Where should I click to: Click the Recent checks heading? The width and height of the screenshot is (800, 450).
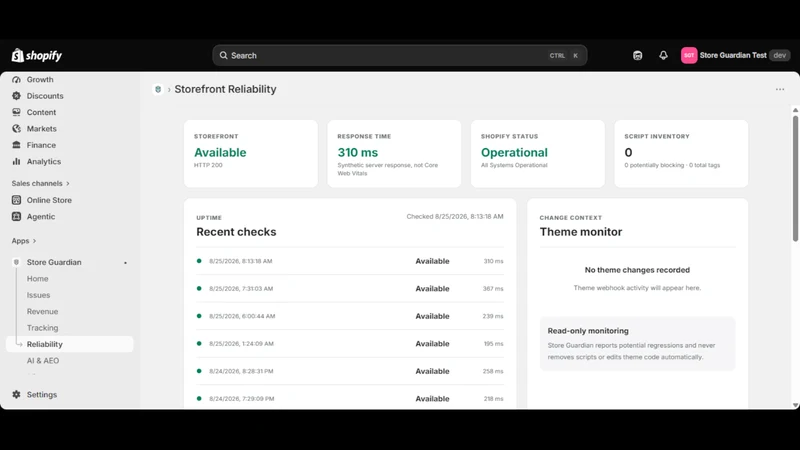(x=236, y=232)
